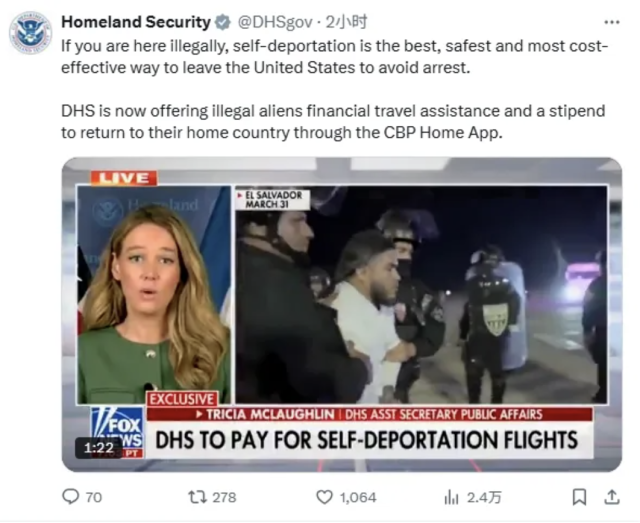The height and width of the screenshot is (523, 640).
Task: Click the verified badge next to Homeland Security
Action: 222,22
